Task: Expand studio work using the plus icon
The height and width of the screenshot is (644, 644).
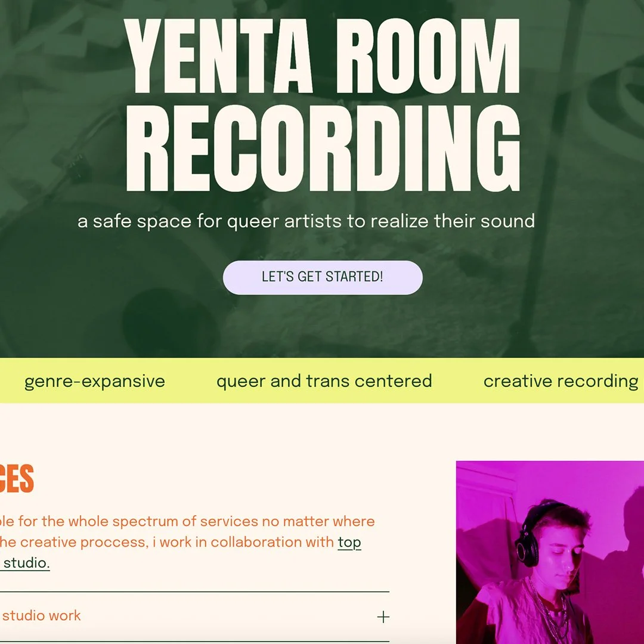Action: (x=383, y=617)
